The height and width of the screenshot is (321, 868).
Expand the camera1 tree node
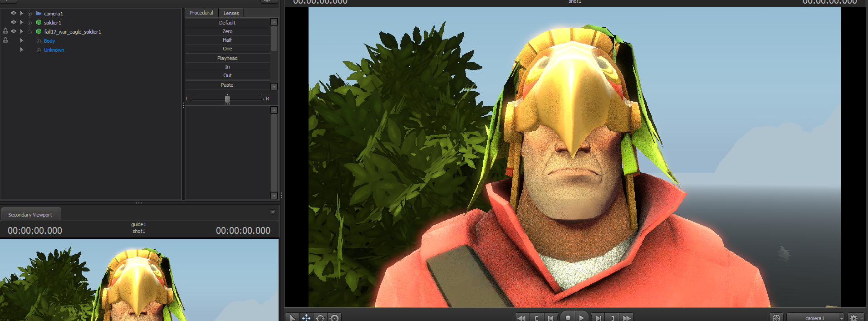tap(30, 14)
